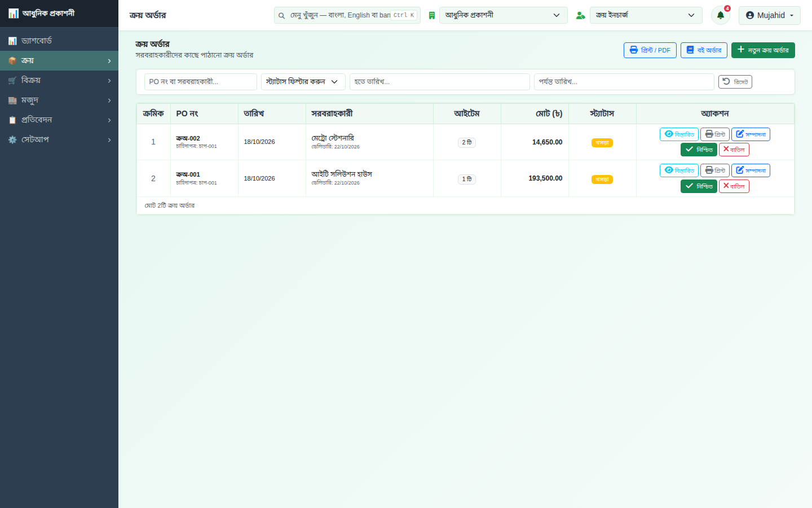Confirm order ক্রঅ-001
Viewport: 812px width, 508px height.
699,186
